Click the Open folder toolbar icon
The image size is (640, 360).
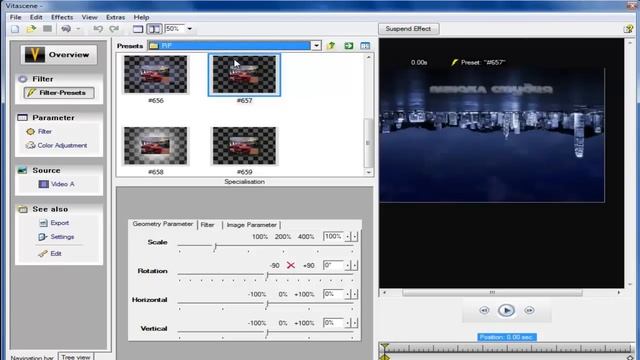tap(31, 29)
